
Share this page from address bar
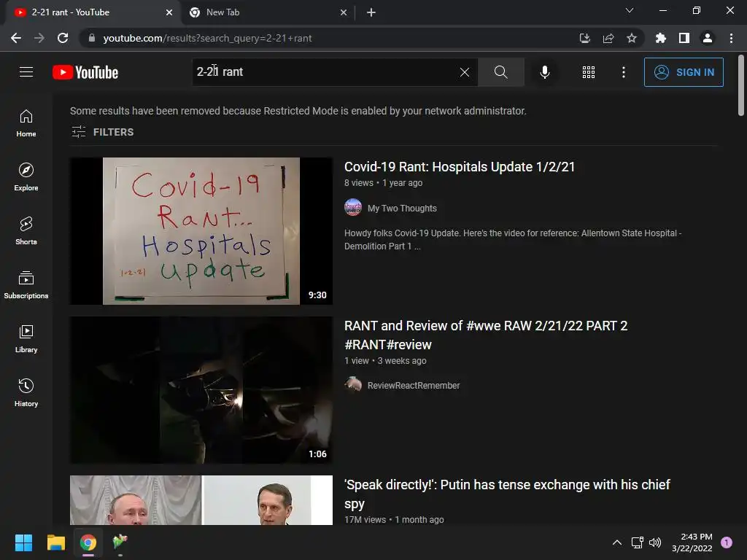click(608, 38)
